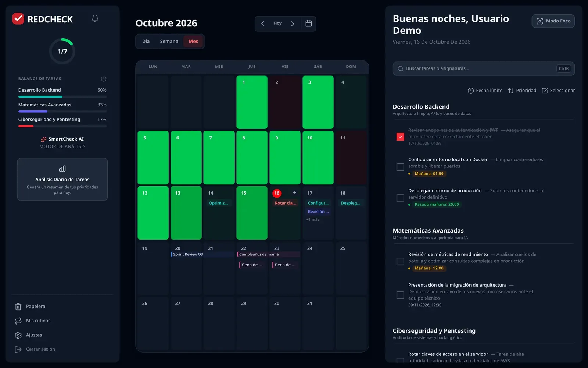Click the Fecha límite clock icon
The height and width of the screenshot is (368, 588).
pyautogui.click(x=471, y=91)
